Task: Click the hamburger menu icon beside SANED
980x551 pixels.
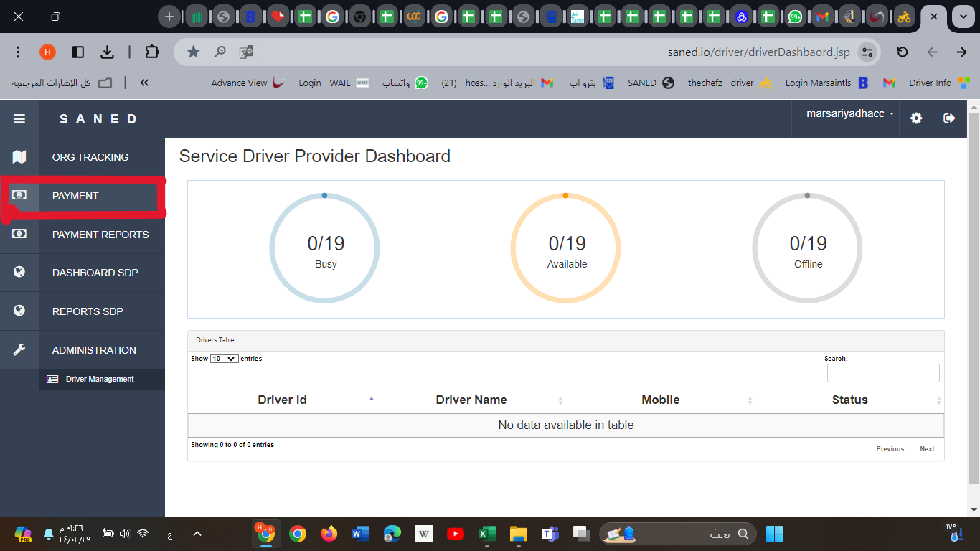Action: point(19,119)
